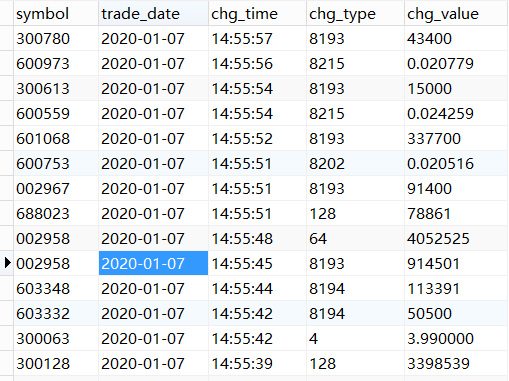Viewport: 509px width, 381px height.
Task: Sort by the symbol column header
Action: pos(56,14)
